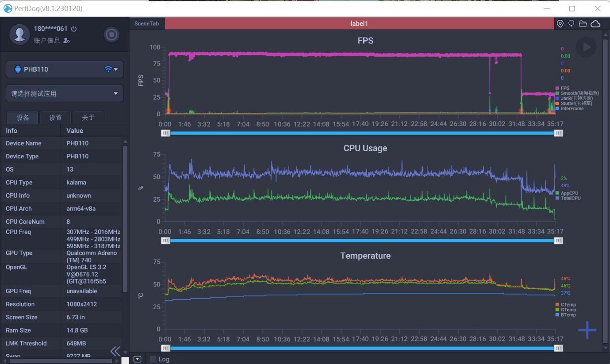The image size is (610, 364).
Task: Select the GPU Freq unavailable value
Action: [x=82, y=291]
